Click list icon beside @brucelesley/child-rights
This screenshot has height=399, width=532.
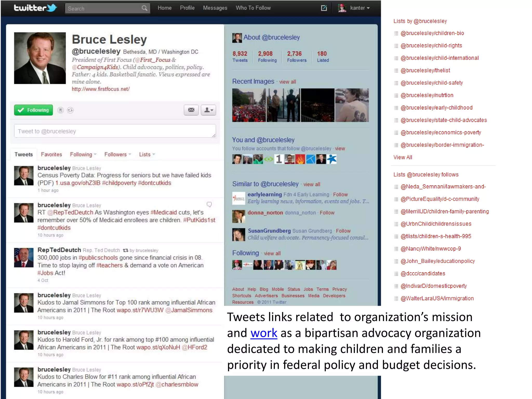(396, 46)
